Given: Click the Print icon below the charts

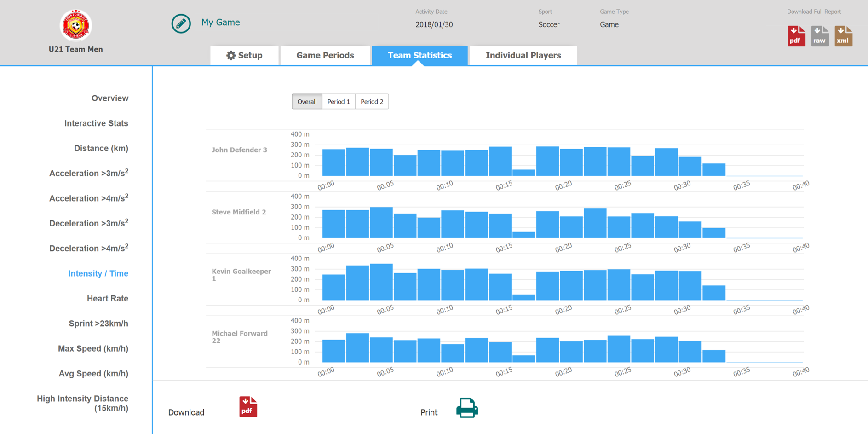Looking at the screenshot, I should click(x=467, y=408).
